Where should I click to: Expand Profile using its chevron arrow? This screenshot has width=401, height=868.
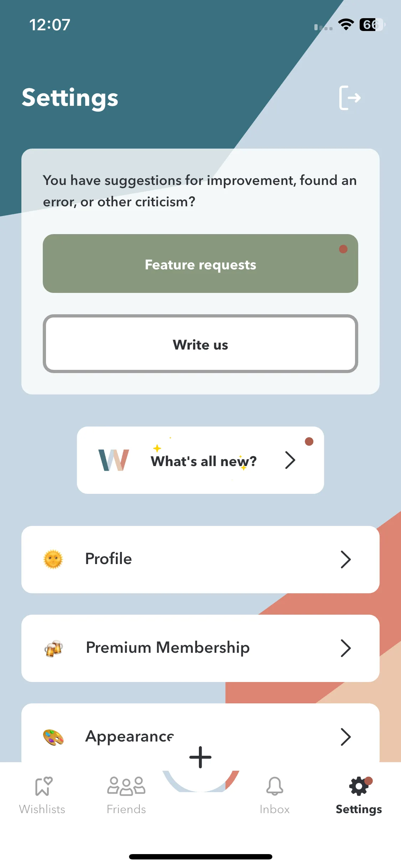point(346,559)
